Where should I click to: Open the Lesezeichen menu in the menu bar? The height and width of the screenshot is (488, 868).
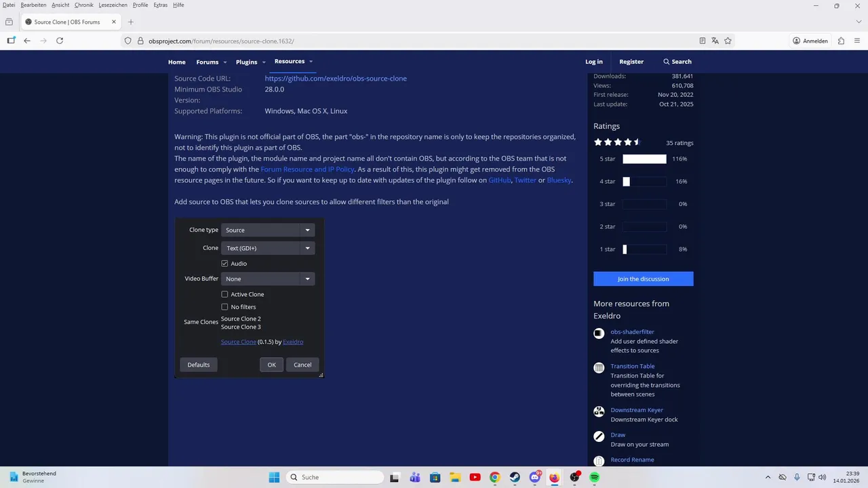[113, 5]
